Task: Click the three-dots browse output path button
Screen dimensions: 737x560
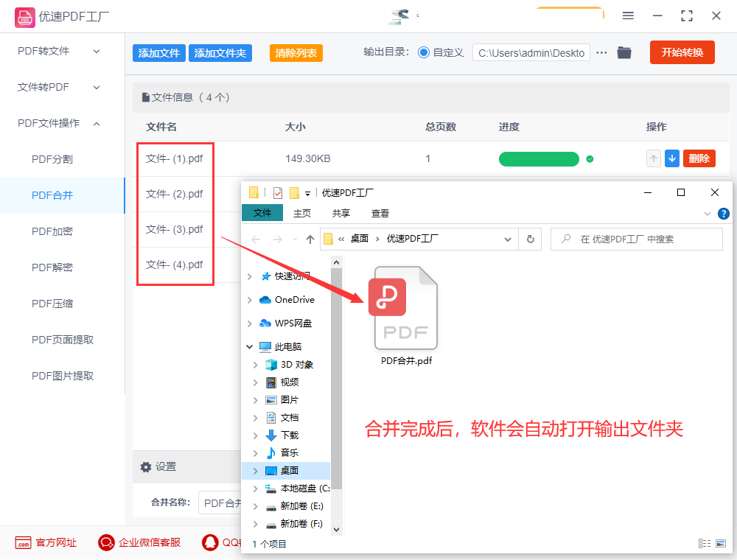Action: (601, 52)
